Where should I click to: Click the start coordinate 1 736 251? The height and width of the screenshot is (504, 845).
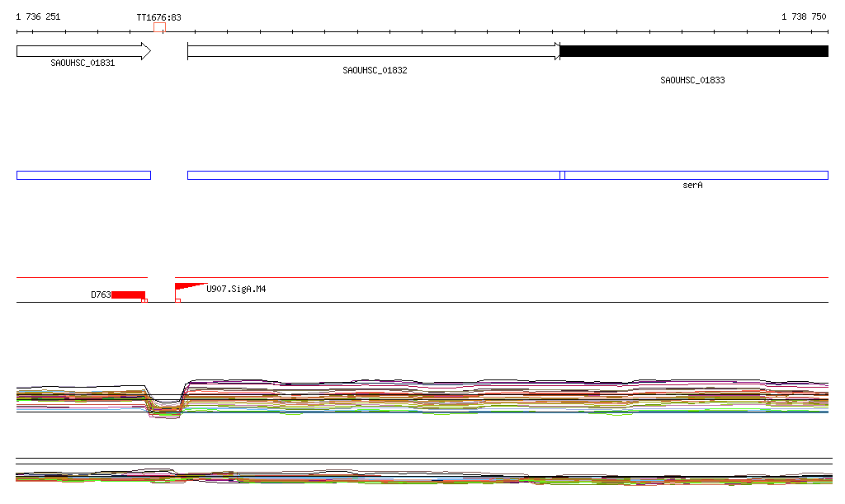(38, 16)
